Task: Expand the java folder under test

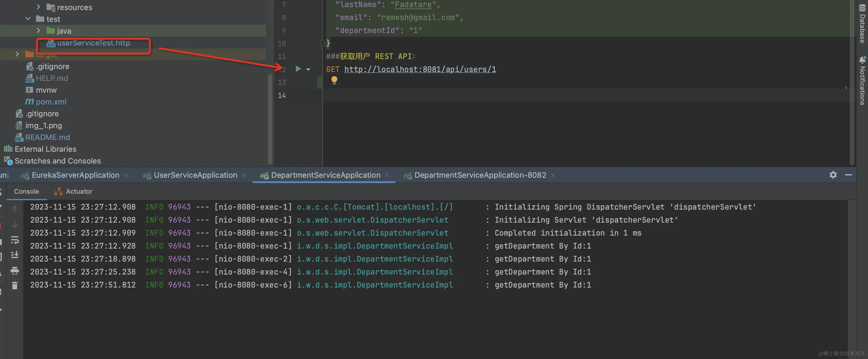Action: 38,31
